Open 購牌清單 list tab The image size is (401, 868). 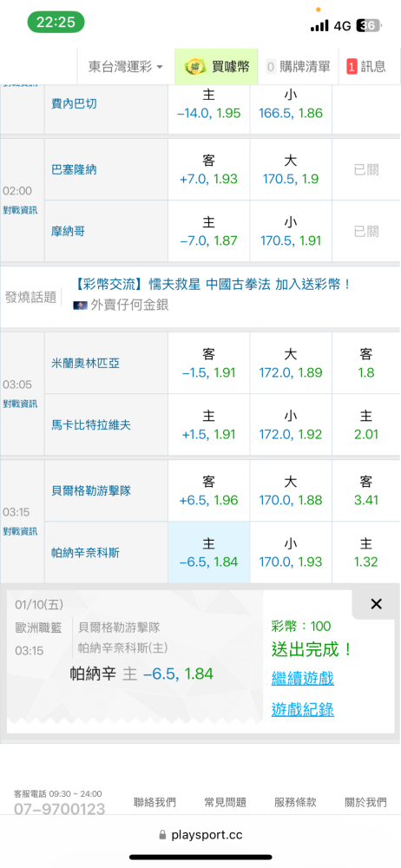pyautogui.click(x=298, y=67)
